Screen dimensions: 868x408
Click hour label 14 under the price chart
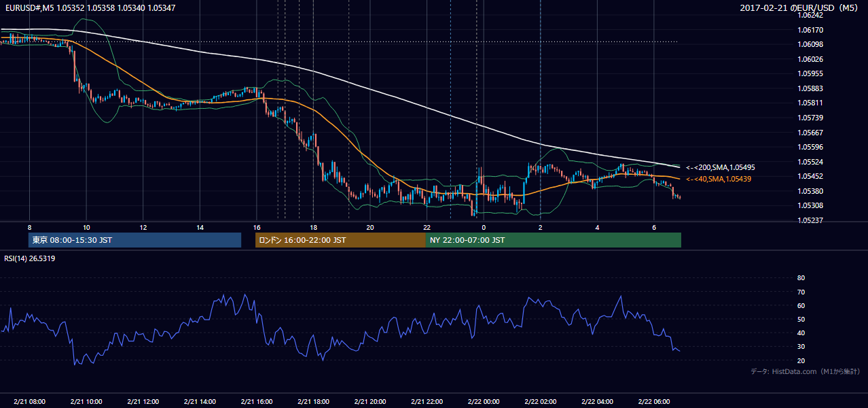(200, 227)
